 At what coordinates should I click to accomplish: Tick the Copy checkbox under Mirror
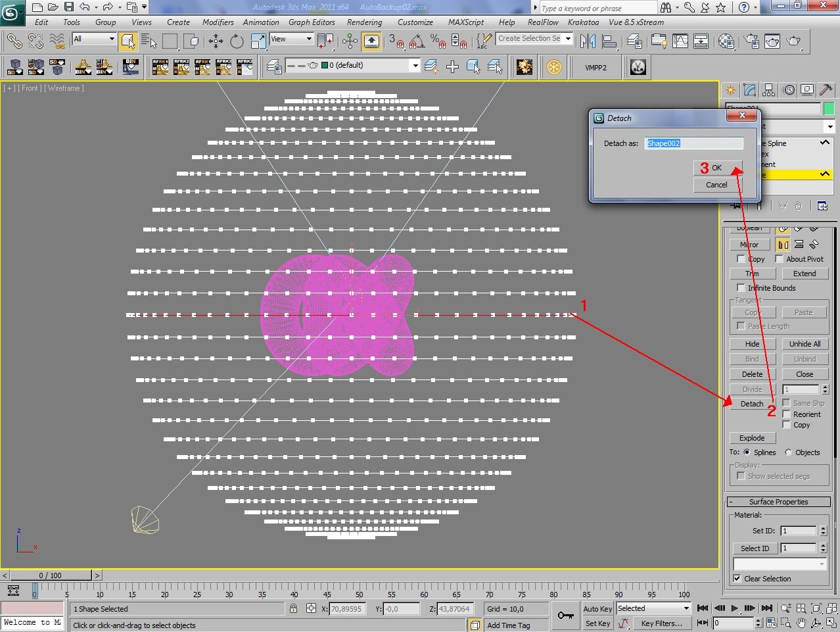pos(741,259)
